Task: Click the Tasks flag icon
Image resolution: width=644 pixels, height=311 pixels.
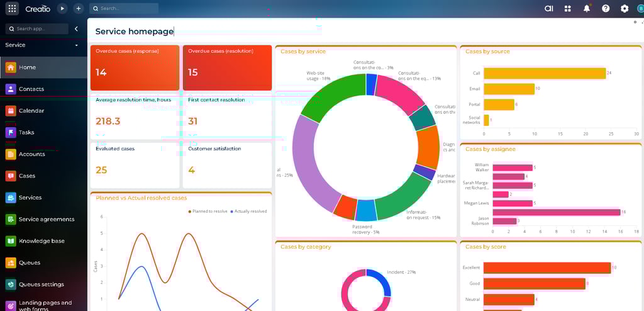Action: pos(11,132)
